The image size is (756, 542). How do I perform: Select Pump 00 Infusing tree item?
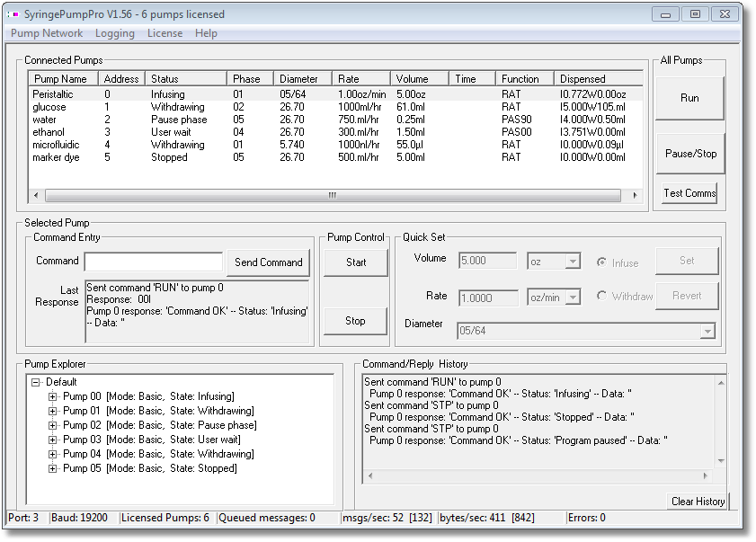coord(148,396)
